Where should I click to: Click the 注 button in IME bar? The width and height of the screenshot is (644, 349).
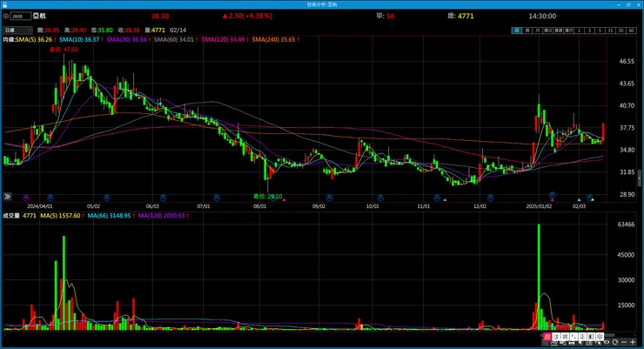556,337
